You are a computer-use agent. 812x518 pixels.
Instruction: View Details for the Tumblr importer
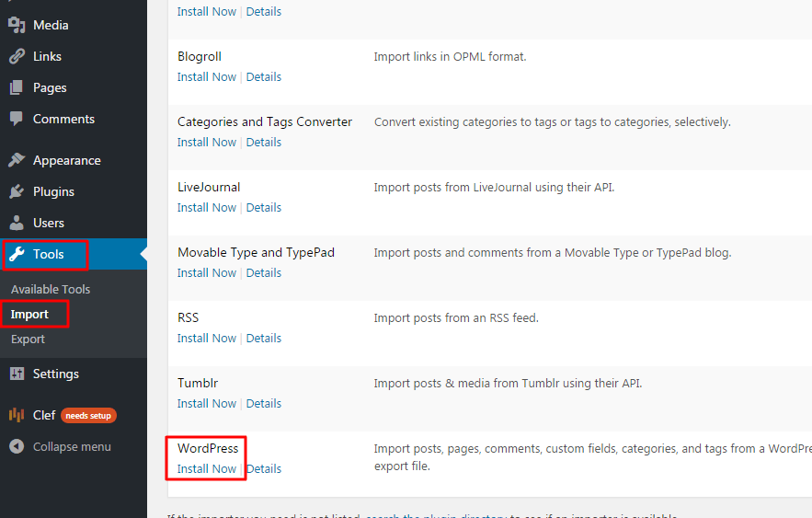(x=263, y=403)
